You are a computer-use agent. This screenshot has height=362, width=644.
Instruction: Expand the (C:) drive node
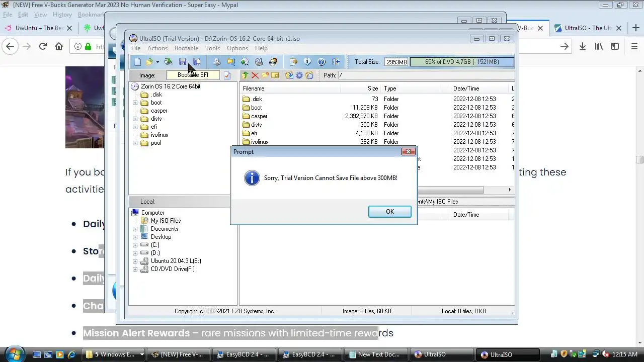135,245
